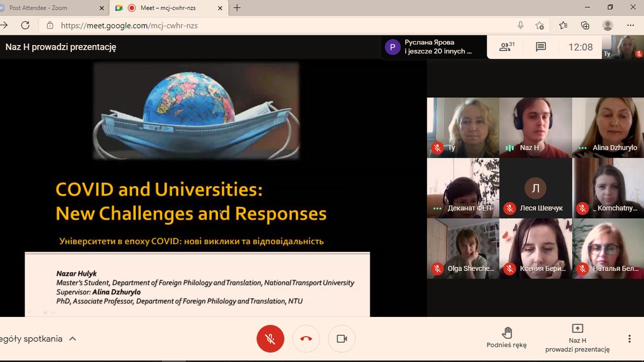Open a new browser tab
644x362 pixels.
click(x=237, y=8)
